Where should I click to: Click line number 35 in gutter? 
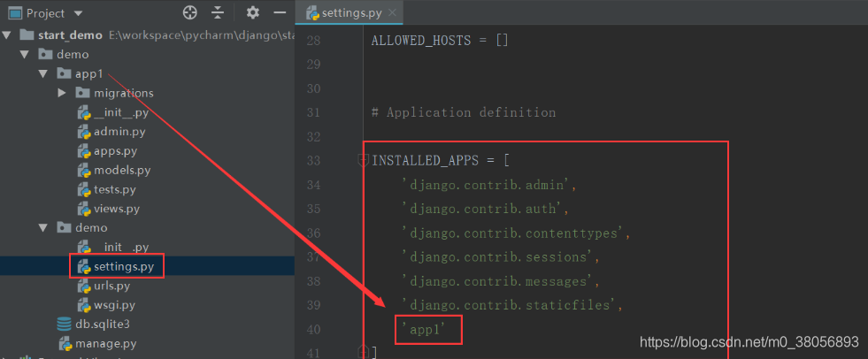point(313,209)
